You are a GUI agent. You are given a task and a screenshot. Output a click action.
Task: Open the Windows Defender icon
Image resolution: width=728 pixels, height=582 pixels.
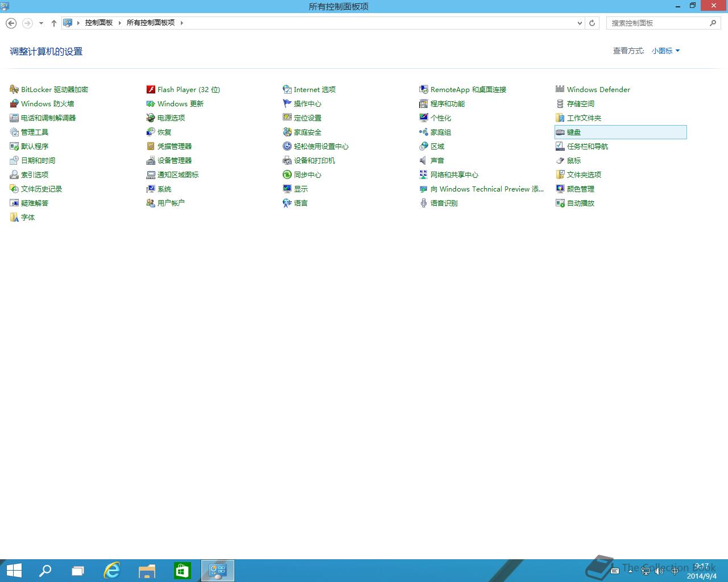(x=560, y=89)
